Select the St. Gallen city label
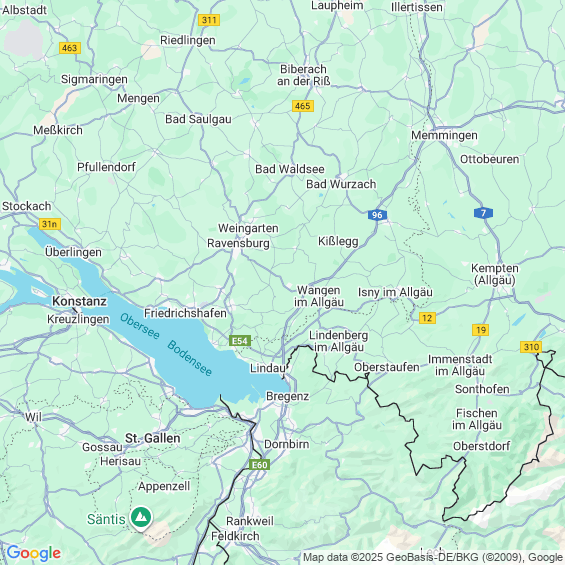565x565 pixels. [x=152, y=438]
